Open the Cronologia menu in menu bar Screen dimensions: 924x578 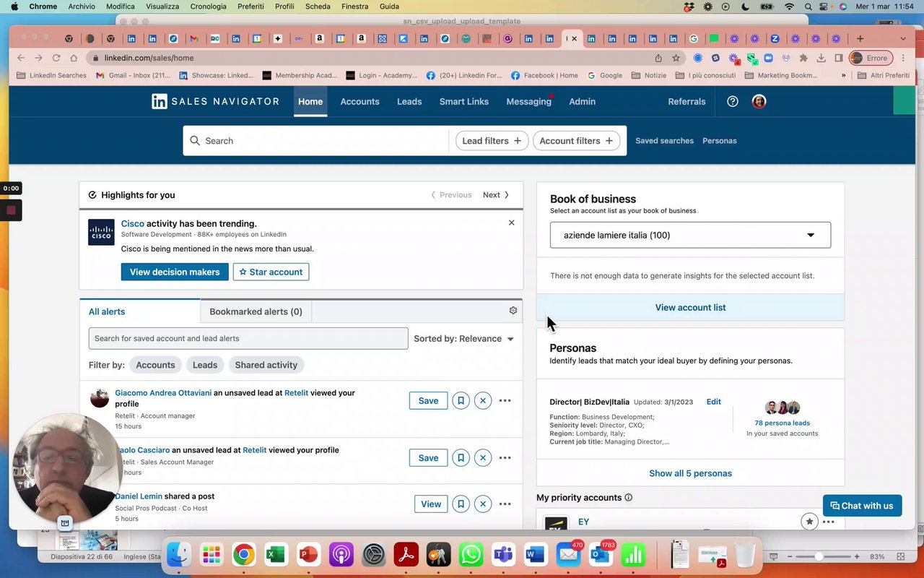coord(208,7)
